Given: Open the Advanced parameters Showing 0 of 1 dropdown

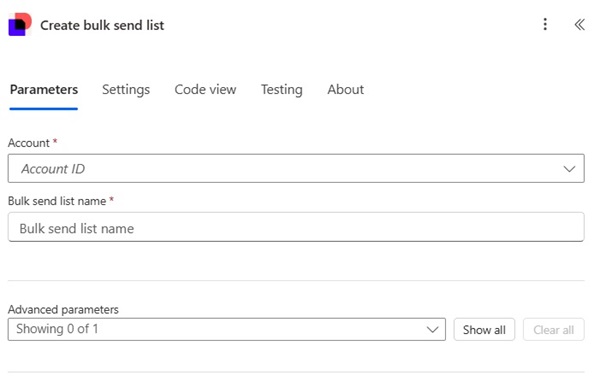Looking at the screenshot, I should point(227,329).
